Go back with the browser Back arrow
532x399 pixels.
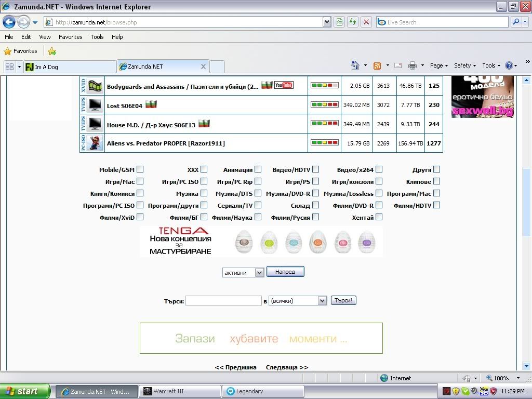(9, 22)
